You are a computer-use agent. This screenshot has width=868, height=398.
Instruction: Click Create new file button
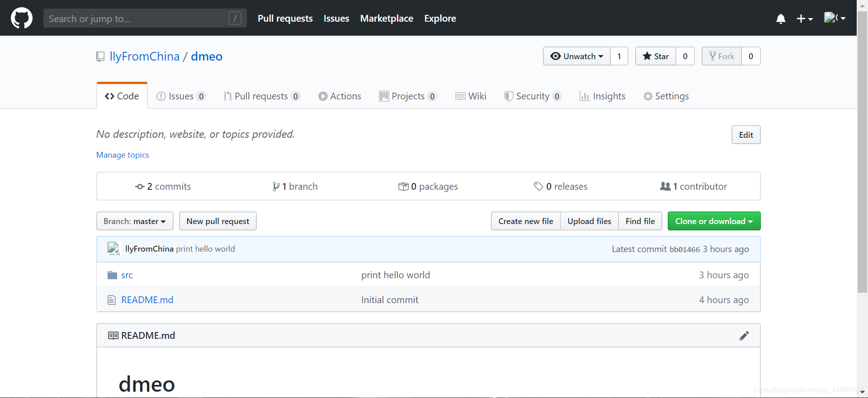[x=526, y=221]
